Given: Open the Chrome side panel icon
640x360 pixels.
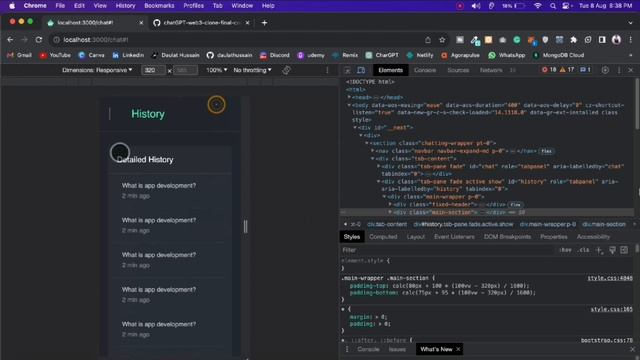Looking at the screenshot, I should (x=602, y=40).
